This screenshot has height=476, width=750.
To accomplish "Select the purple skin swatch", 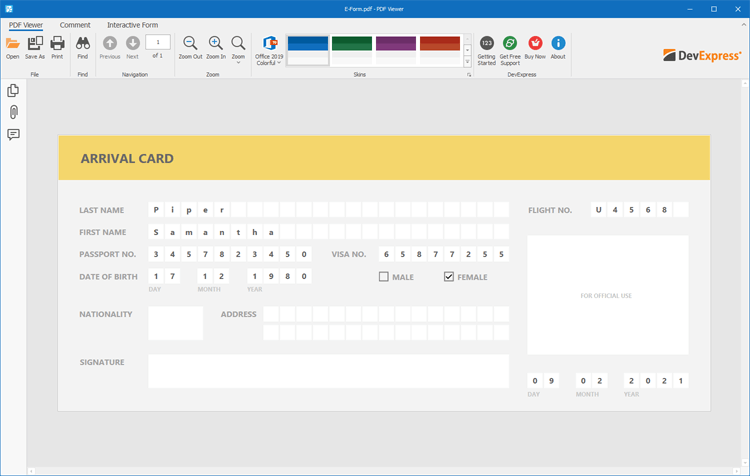I will 396,50.
